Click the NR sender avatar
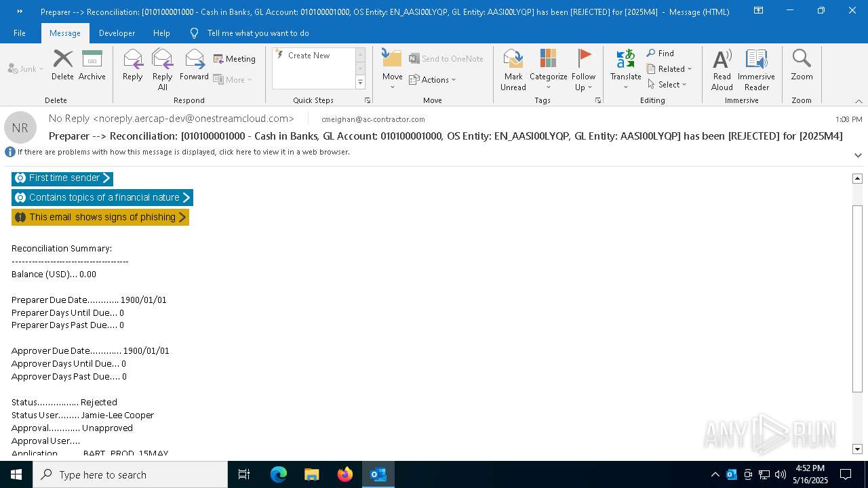The height and width of the screenshot is (488, 868). tap(20, 127)
